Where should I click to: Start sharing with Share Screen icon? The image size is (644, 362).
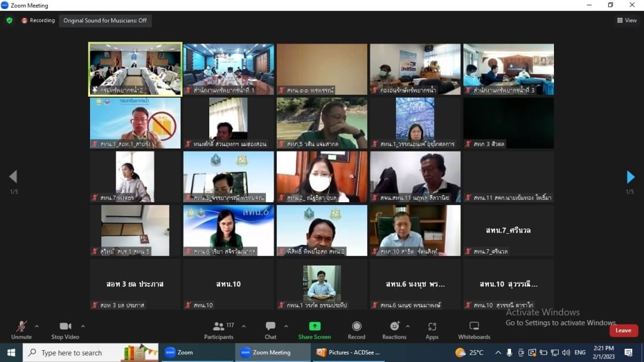pos(315,326)
